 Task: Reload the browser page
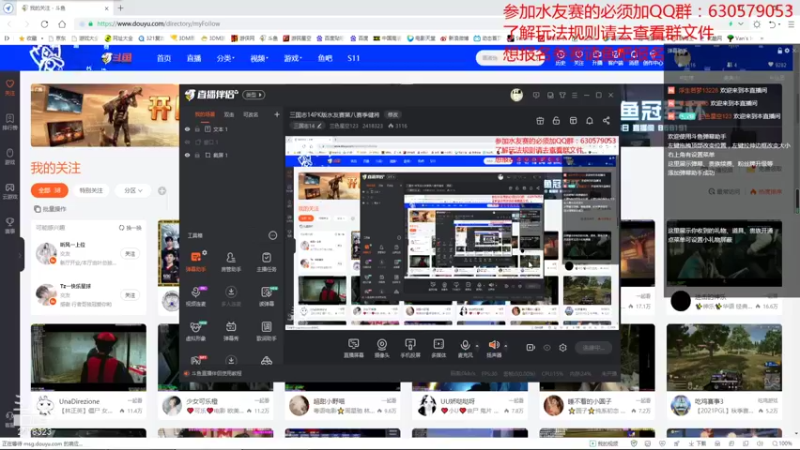click(44, 23)
